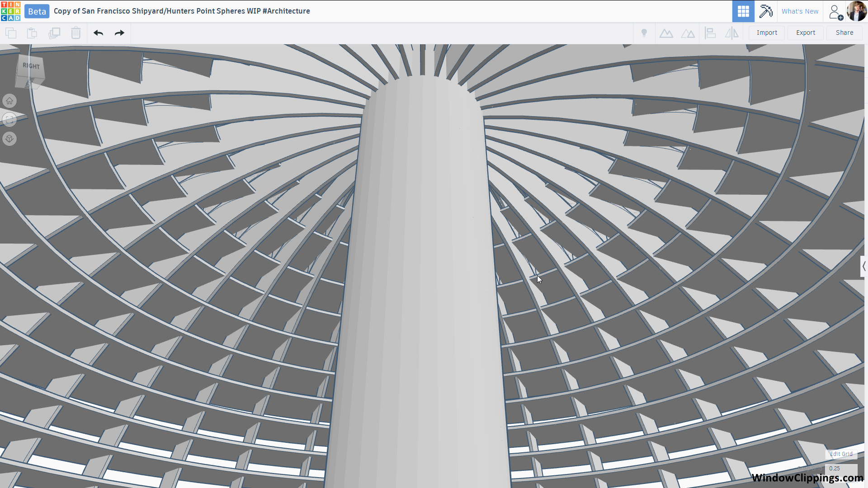Open the Export dialog
Viewport: 868px width, 488px height.
pyautogui.click(x=806, y=33)
